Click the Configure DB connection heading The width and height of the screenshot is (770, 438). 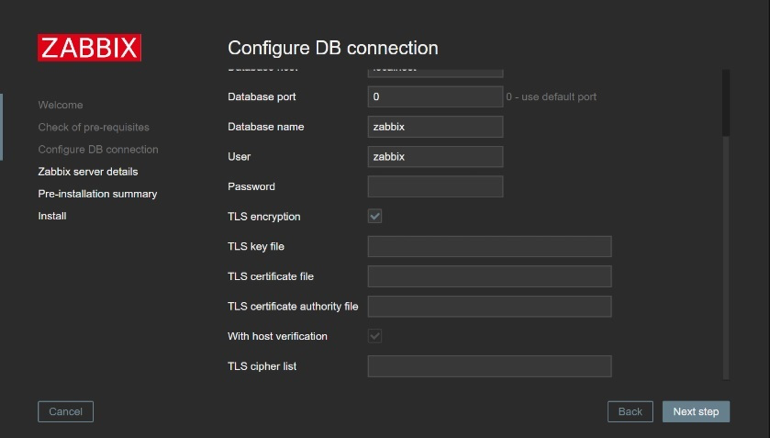(x=333, y=48)
